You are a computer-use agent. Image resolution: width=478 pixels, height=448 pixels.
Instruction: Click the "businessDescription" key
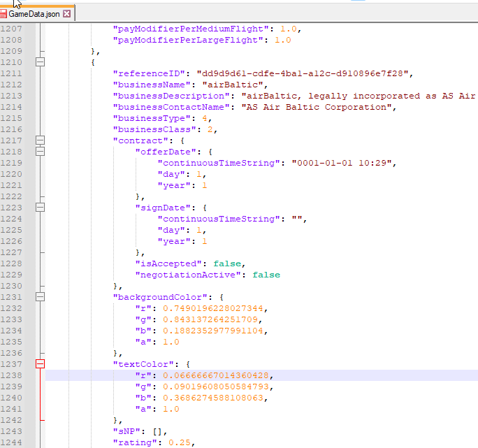pos(171,96)
